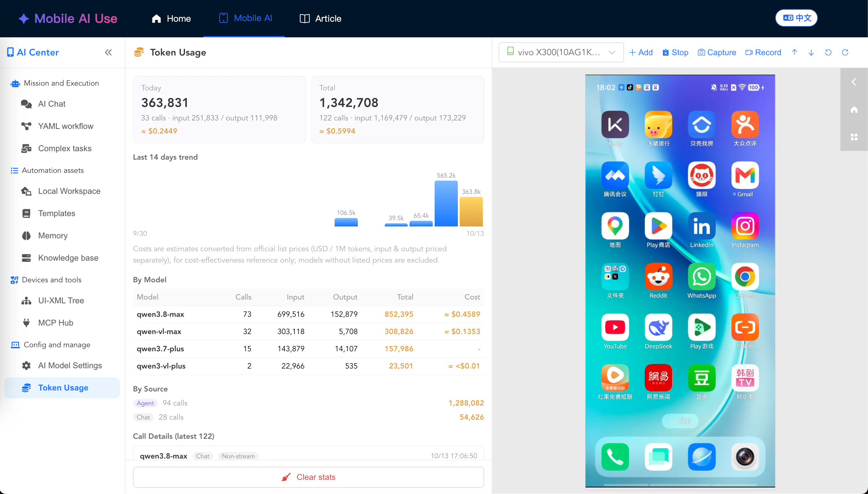Open Complex tasks page
This screenshot has height=494, width=868.
[x=62, y=148]
